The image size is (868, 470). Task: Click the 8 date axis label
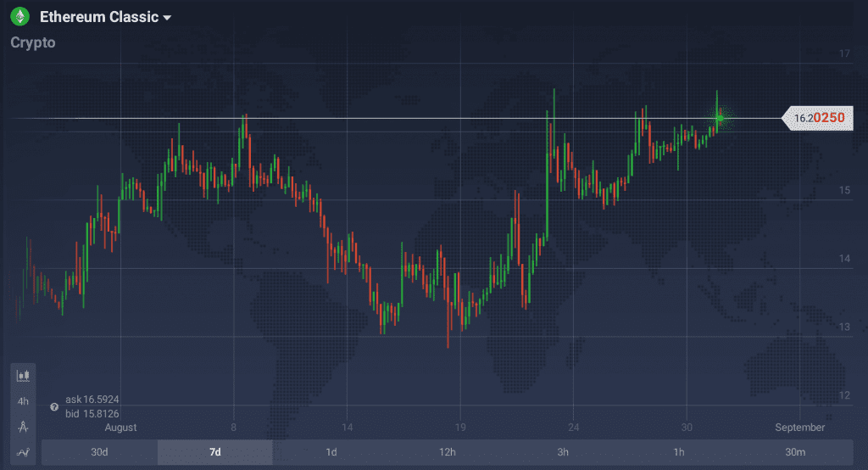(234, 428)
